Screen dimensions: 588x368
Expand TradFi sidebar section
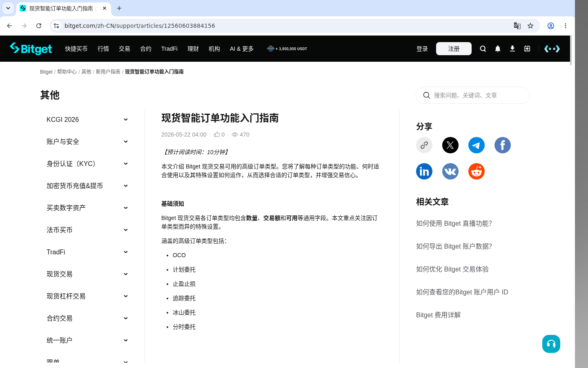(87, 252)
